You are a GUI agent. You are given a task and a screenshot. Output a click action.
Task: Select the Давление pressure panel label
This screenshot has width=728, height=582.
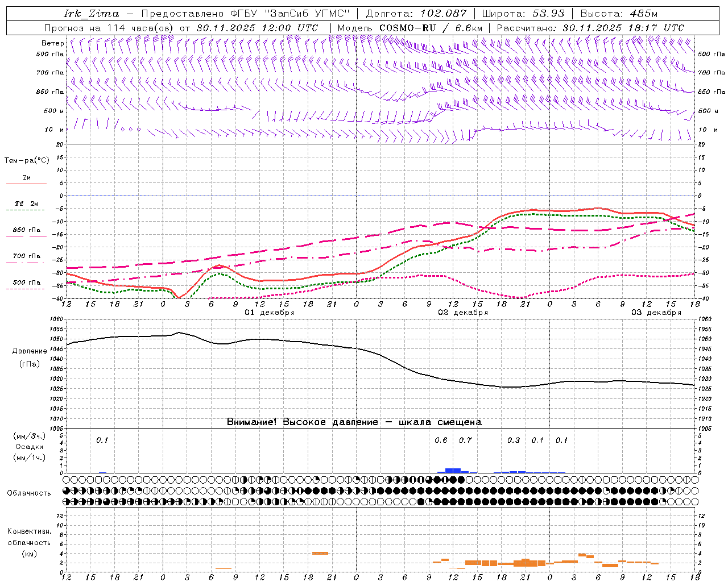(x=30, y=351)
